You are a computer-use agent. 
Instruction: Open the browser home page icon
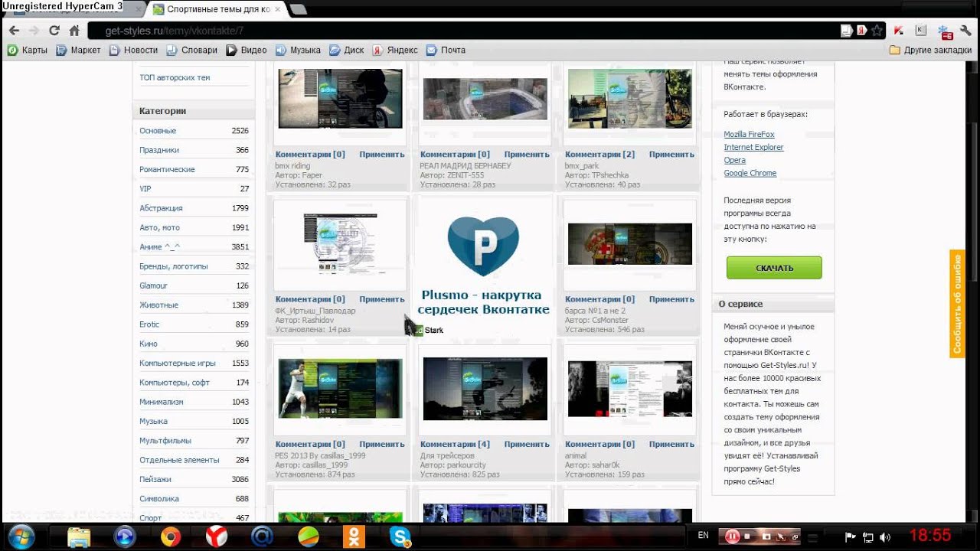click(x=74, y=31)
